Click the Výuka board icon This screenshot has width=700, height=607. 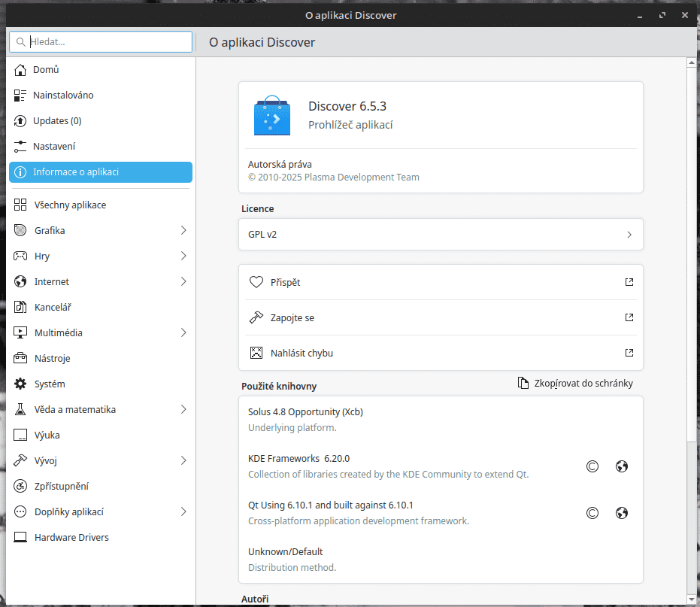[20, 435]
